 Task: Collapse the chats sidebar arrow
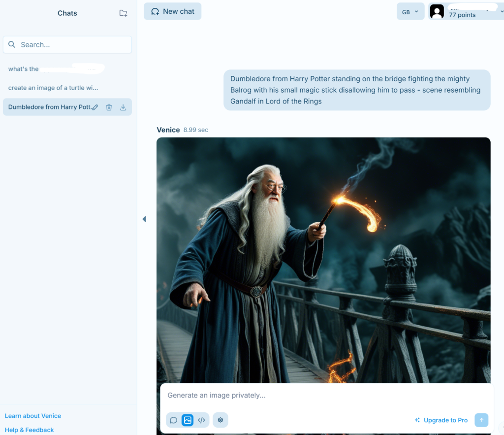pyautogui.click(x=144, y=219)
